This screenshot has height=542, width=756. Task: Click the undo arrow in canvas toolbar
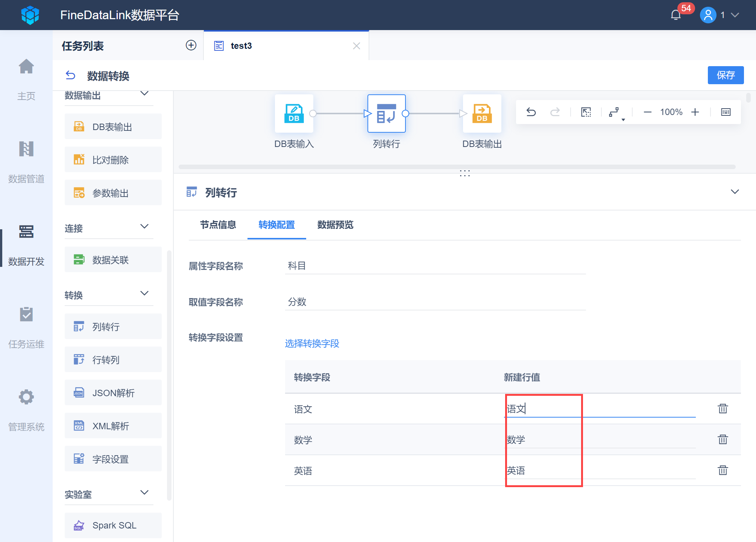531,112
